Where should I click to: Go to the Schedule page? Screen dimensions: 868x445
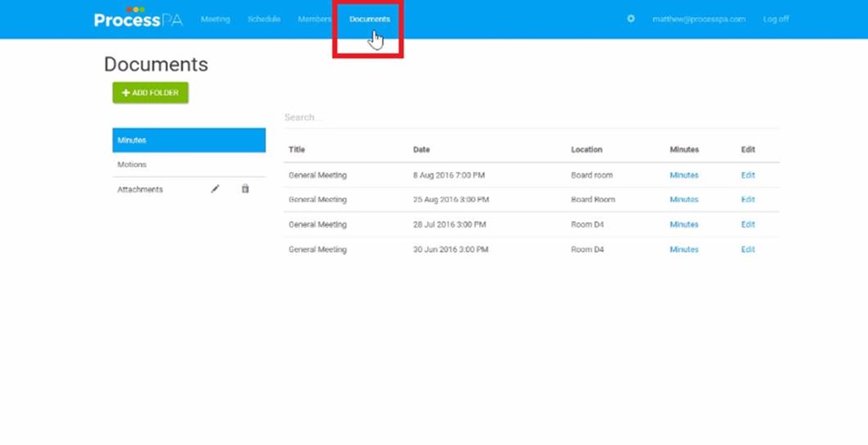(x=264, y=19)
